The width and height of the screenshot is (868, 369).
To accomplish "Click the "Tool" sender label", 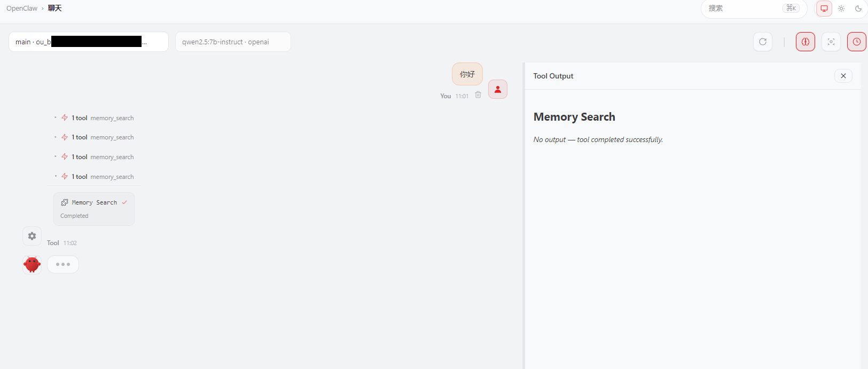I will (53, 243).
